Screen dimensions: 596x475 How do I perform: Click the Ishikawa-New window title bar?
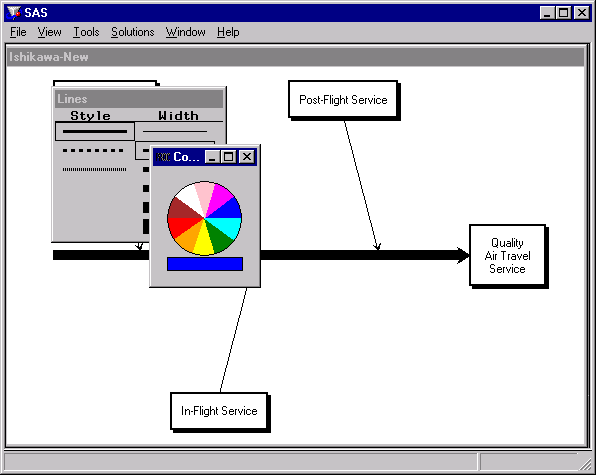(x=296, y=57)
